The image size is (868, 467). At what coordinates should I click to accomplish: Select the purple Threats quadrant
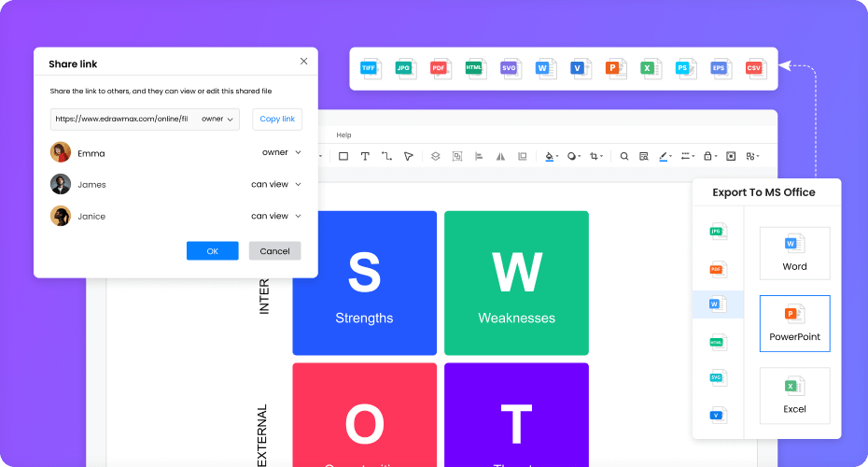[x=516, y=415]
